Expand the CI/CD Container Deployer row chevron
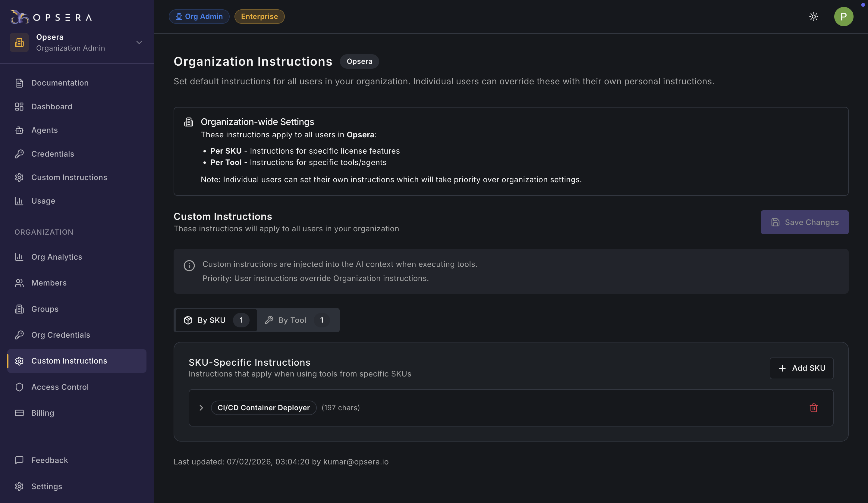Screen dimensions: 868x503 pos(201,408)
